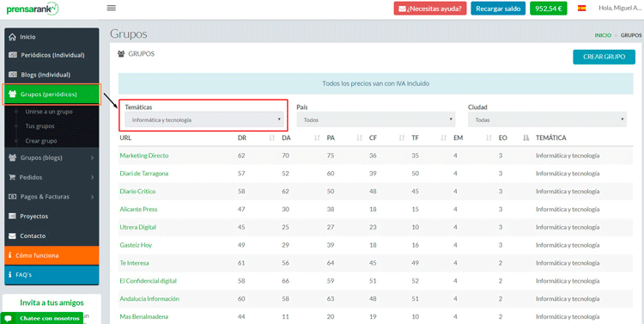The width and height of the screenshot is (644, 324).
Task: Open the Mas Benalmadena link
Action: click(x=143, y=316)
